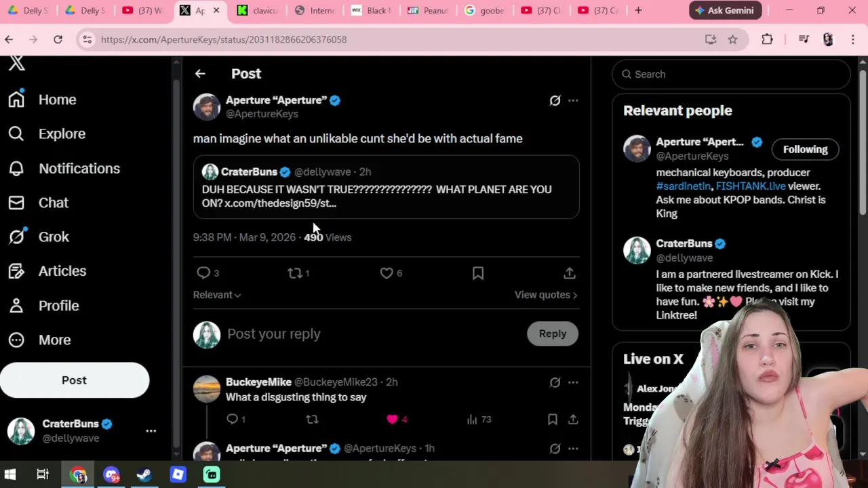Open Explore from the sidebar

pyautogui.click(x=46, y=134)
